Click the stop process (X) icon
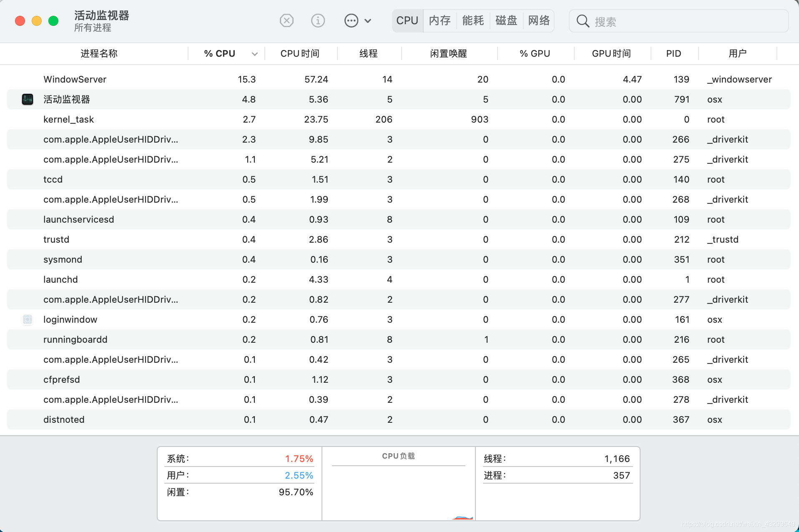Viewport: 799px width, 532px height. point(286,20)
